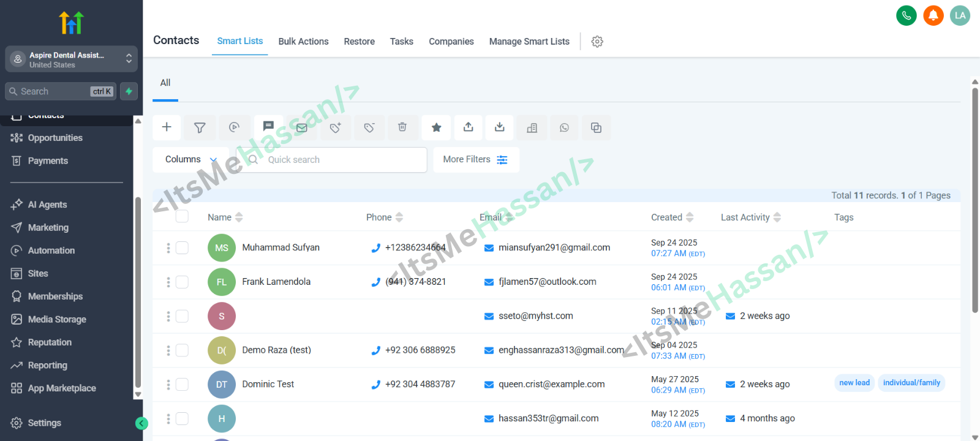Open Opportunities in the sidebar
The width and height of the screenshot is (980, 441).
(55, 138)
